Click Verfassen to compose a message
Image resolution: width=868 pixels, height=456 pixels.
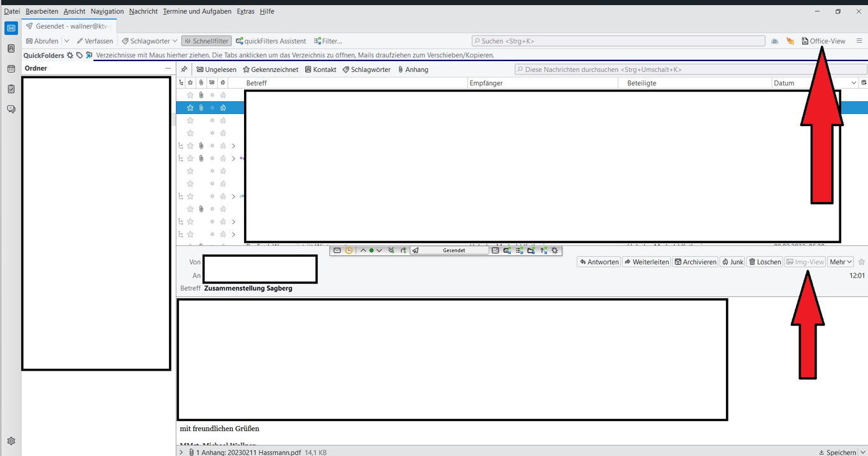[x=95, y=41]
